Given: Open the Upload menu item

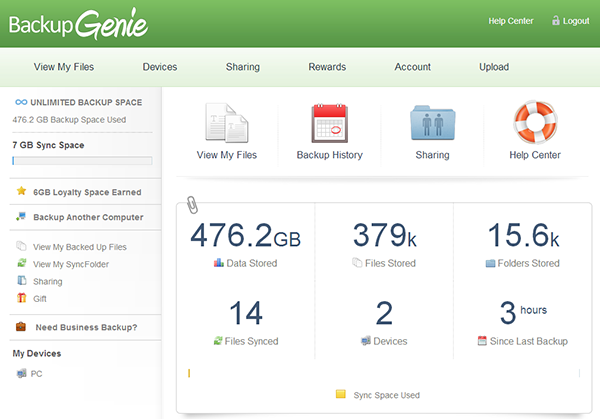Looking at the screenshot, I should (494, 67).
